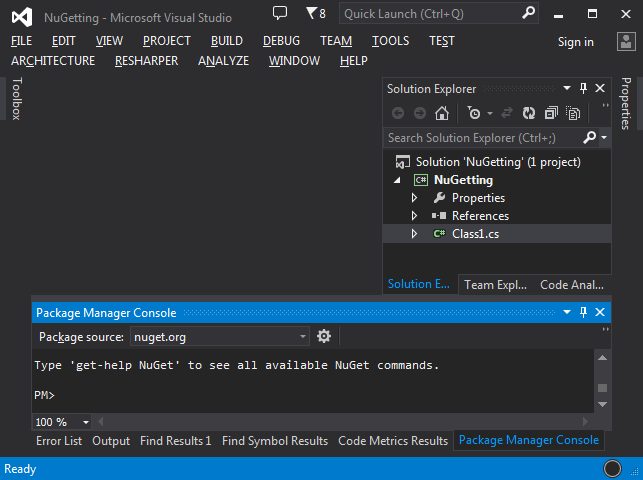Click the Properties wrench icon

click(439, 198)
